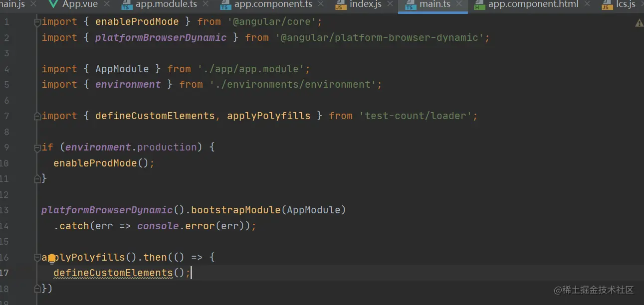Switch to the app.module.ts tab
Screen dimensions: 644x305
166,4
